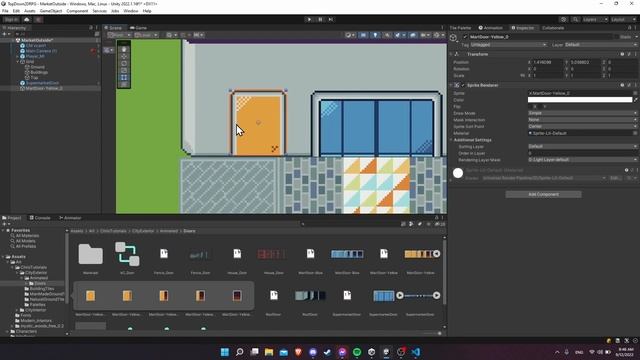Open Draw Mode dropdown Simple

tap(582, 113)
